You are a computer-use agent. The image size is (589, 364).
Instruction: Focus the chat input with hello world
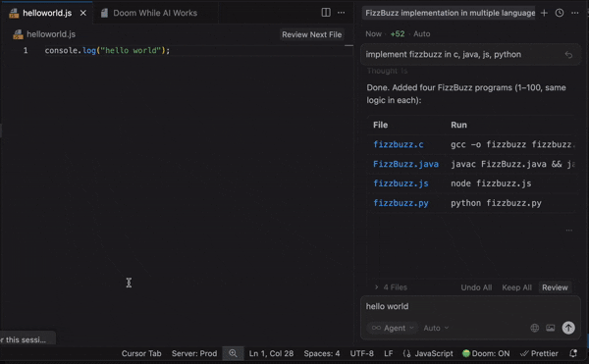[x=470, y=306]
